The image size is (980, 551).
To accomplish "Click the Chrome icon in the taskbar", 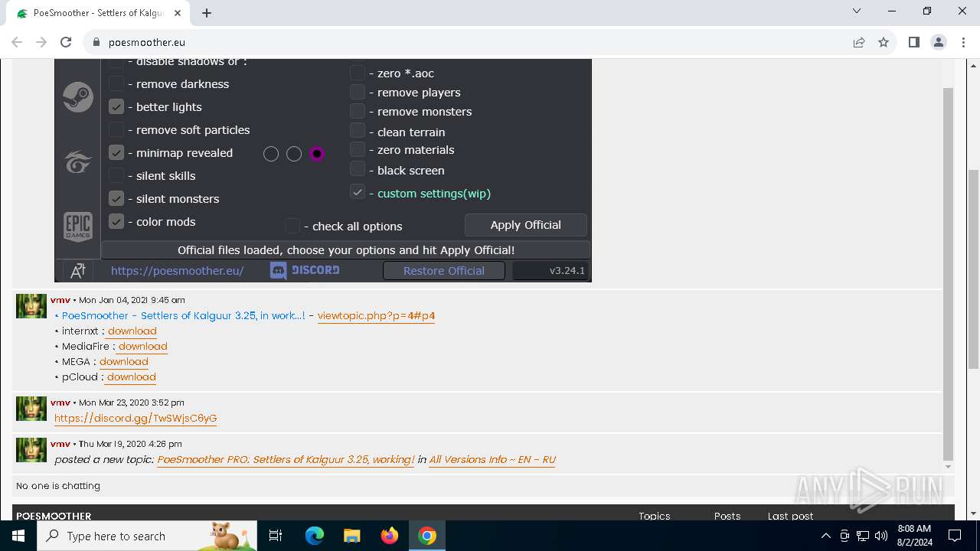I will pyautogui.click(x=427, y=536).
